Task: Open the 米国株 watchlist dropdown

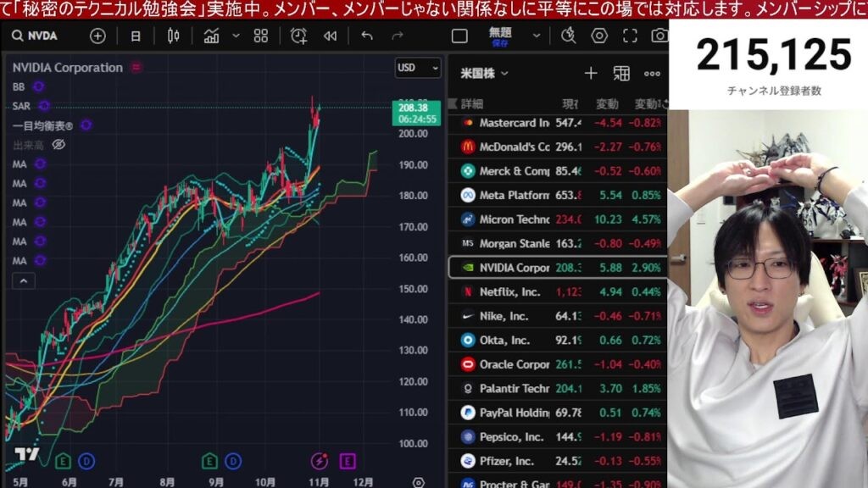Action: 484,73
